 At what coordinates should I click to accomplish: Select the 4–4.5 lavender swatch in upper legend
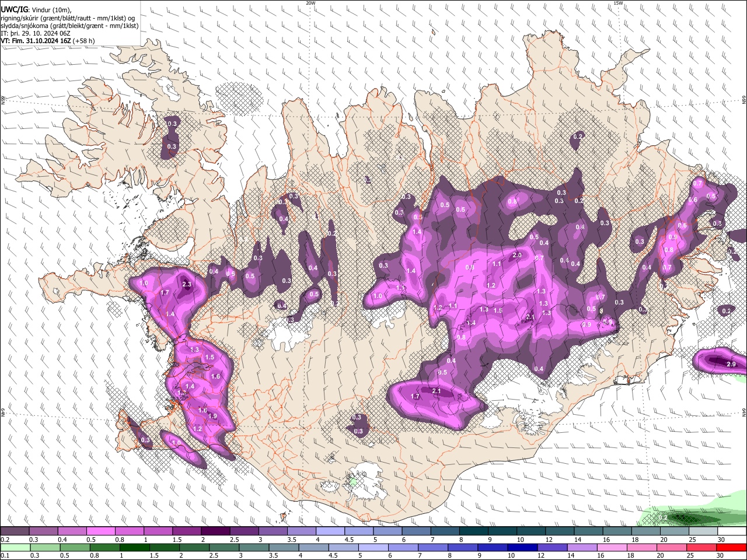click(x=329, y=531)
